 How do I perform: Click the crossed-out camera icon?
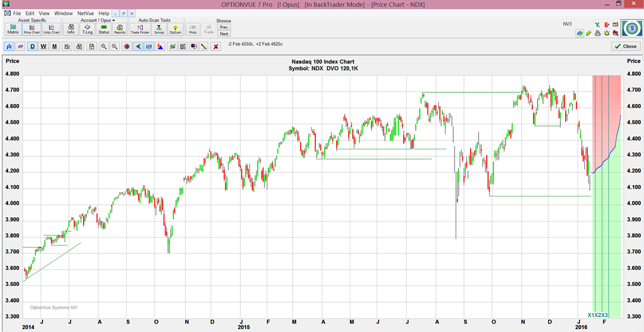pos(616,33)
